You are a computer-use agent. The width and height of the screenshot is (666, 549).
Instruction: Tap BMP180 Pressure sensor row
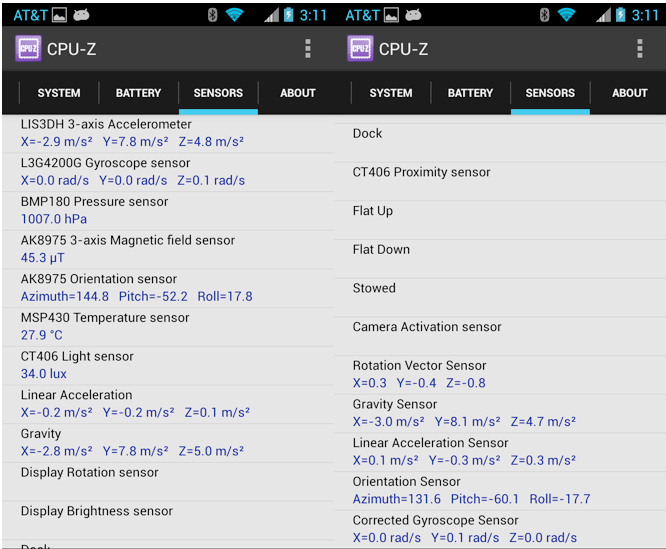pos(168,211)
